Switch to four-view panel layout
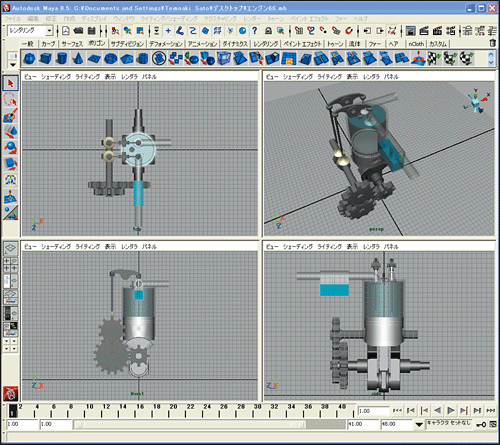Viewport: 500px width, 445px height. click(11, 265)
